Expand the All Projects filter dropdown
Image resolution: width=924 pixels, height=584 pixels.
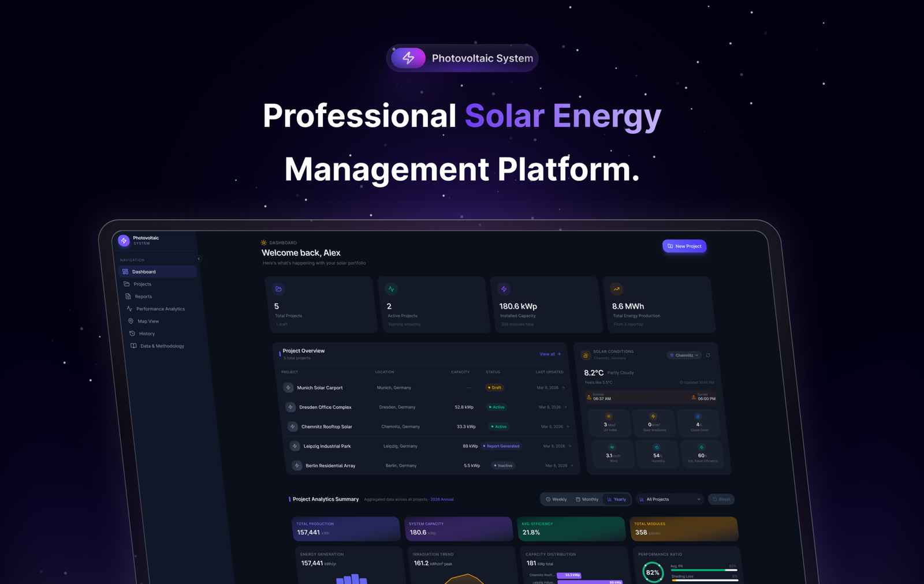coord(670,499)
